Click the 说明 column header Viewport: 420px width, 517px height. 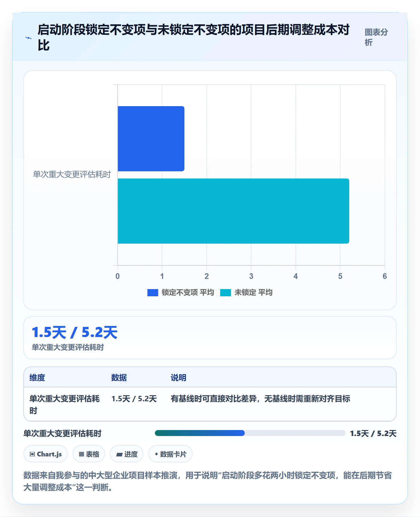click(178, 378)
